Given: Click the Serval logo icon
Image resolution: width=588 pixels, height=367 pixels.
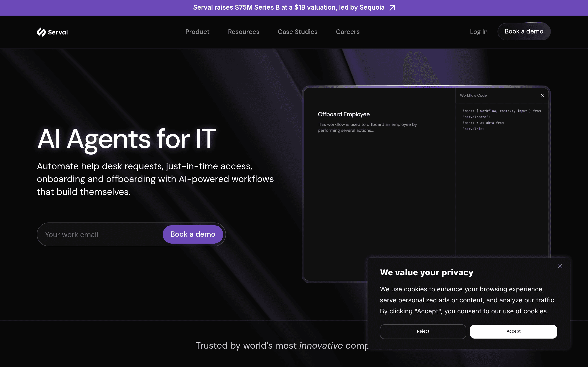Looking at the screenshot, I should (x=41, y=32).
